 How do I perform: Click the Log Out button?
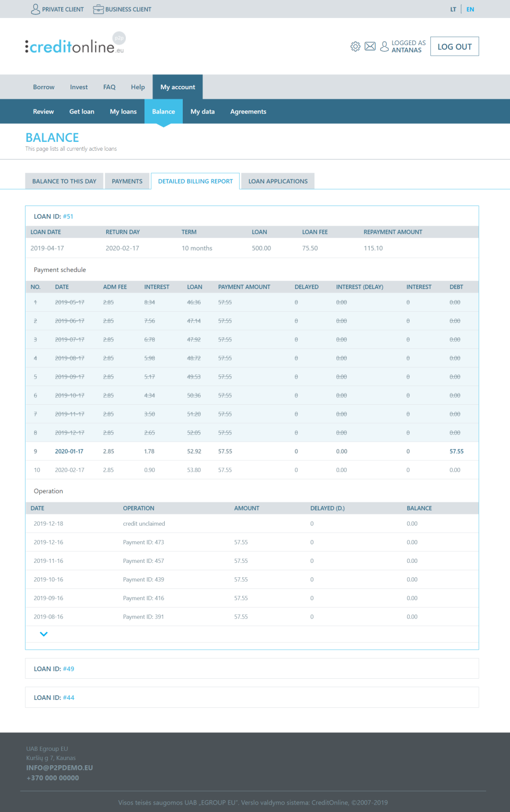[x=454, y=46]
